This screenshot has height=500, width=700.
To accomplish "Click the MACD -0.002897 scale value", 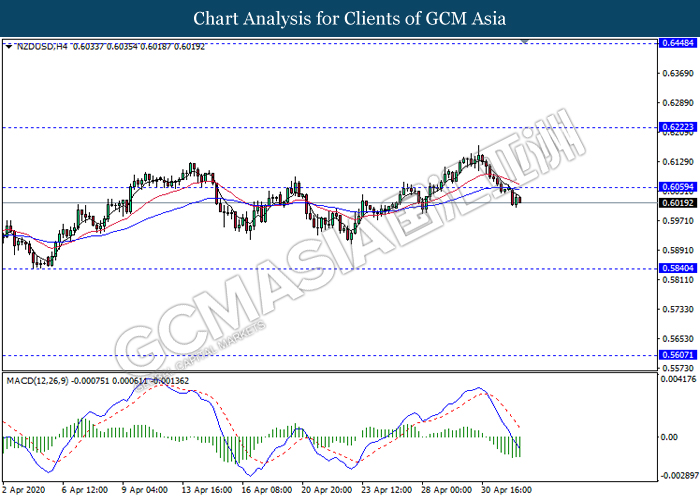I will pyautogui.click(x=679, y=475).
